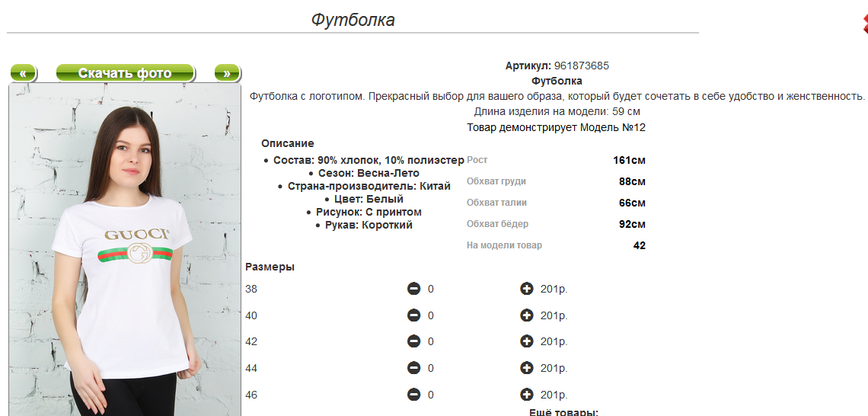Decrease quantity for size 44
This screenshot has height=416, width=868.
pyautogui.click(x=413, y=368)
